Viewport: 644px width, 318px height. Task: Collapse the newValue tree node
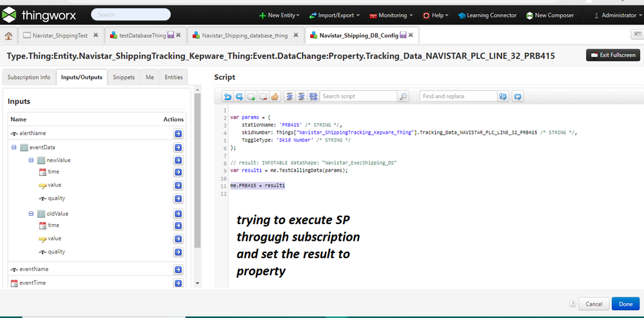[31, 160]
